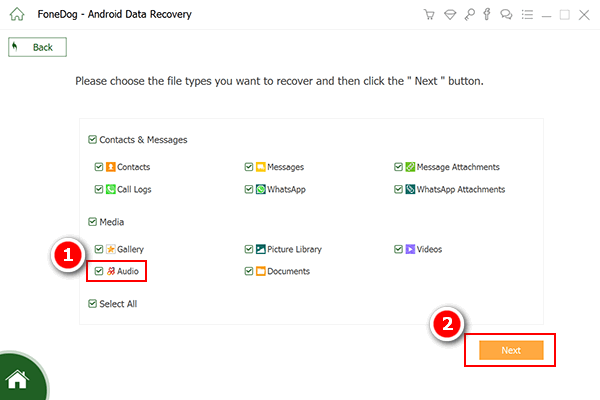The width and height of the screenshot is (600, 400).
Task: Toggle the WhatsApp Attachments checkbox
Action: coord(398,189)
